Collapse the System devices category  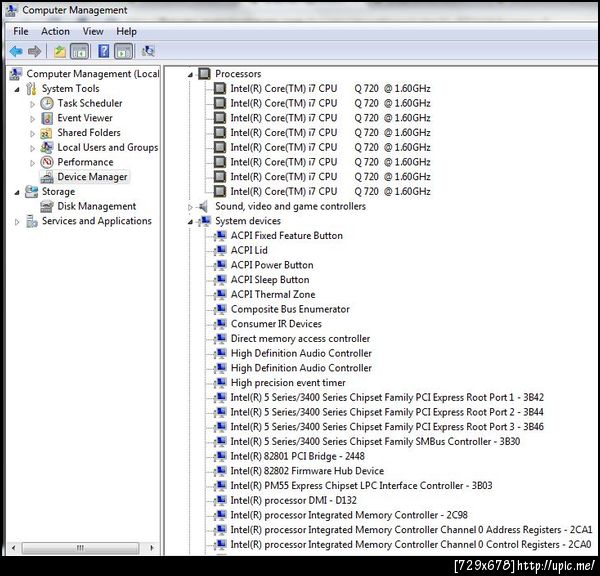(190, 222)
